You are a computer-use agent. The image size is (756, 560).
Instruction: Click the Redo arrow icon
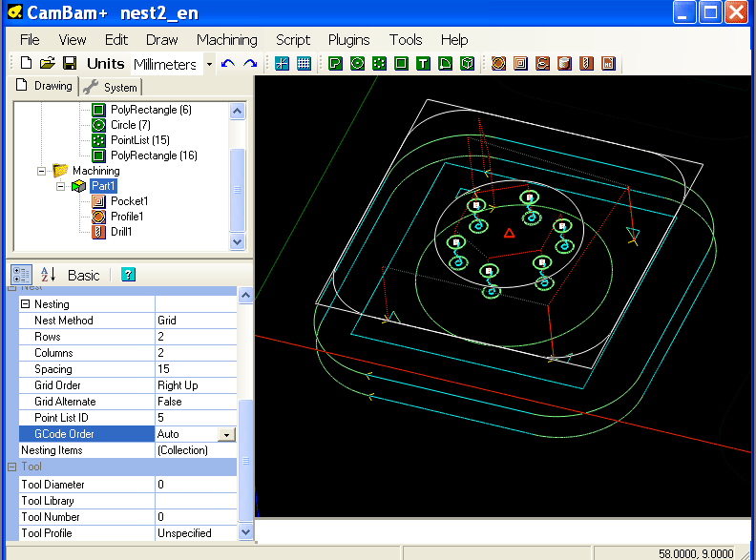[x=250, y=64]
